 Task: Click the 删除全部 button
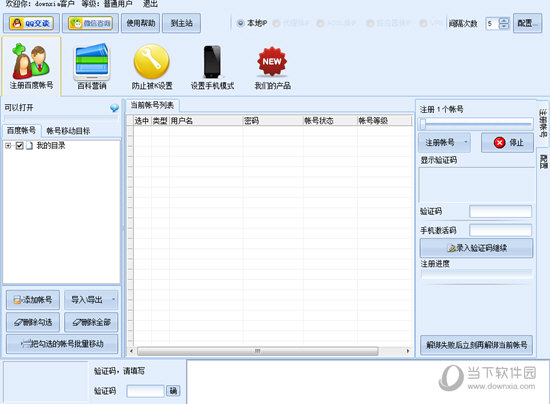tap(91, 322)
